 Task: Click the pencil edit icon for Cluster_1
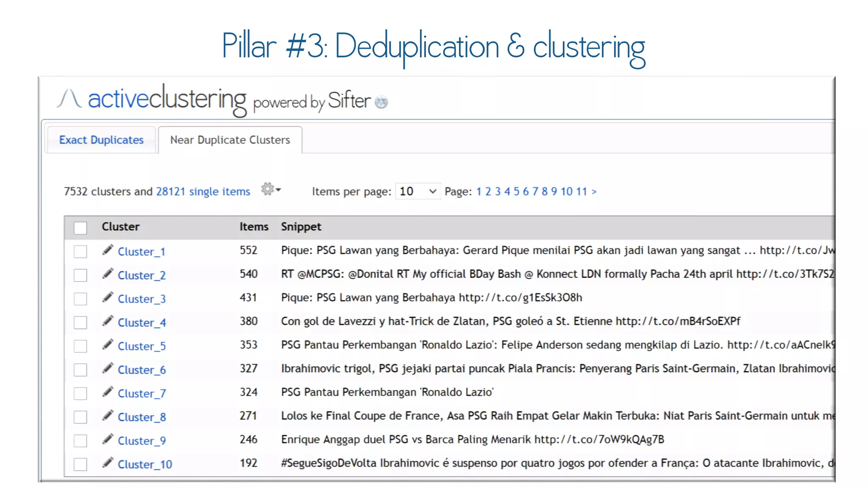[108, 250]
